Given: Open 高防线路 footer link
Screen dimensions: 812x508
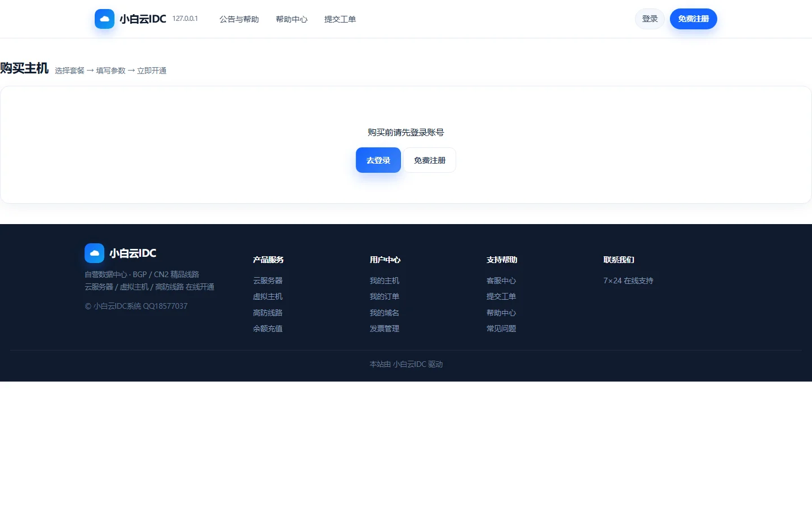Looking at the screenshot, I should [x=268, y=313].
